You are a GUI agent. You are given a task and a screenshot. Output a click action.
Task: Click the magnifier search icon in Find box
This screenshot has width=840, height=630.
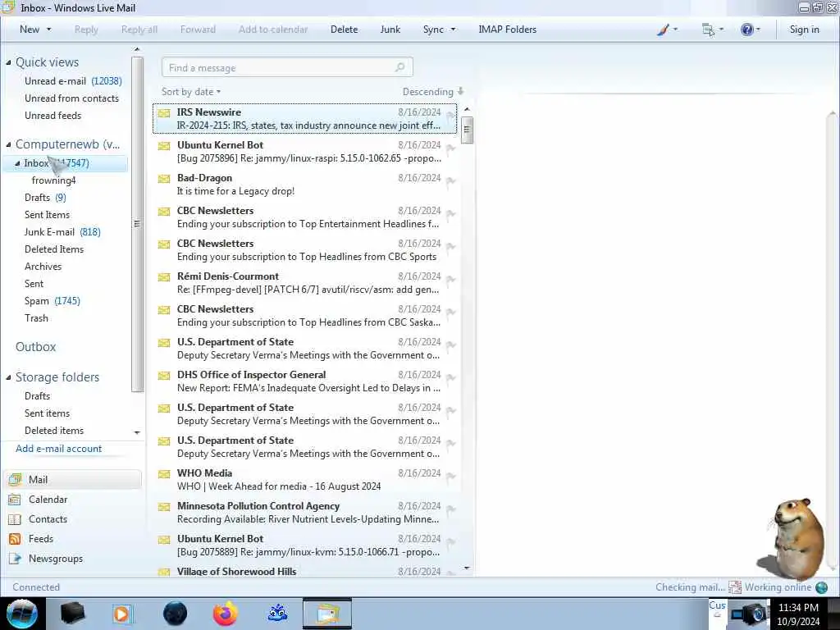(399, 67)
